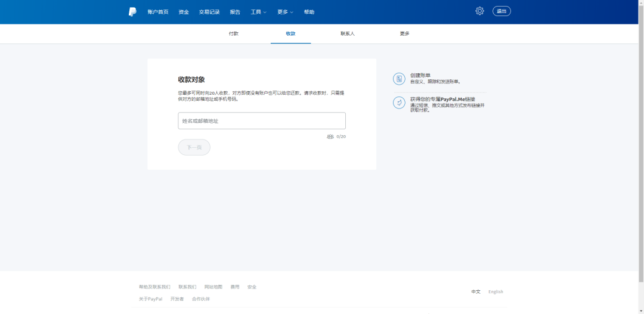Viewport: 644px width, 314px height.
Task: Open 网站地图 footer link
Action: 213,287
